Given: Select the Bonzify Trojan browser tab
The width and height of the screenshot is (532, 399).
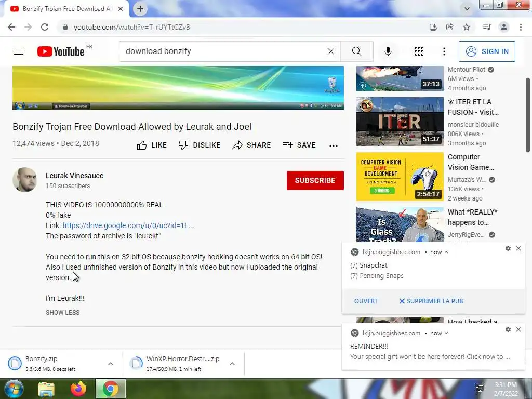Looking at the screenshot, I should 66,9.
